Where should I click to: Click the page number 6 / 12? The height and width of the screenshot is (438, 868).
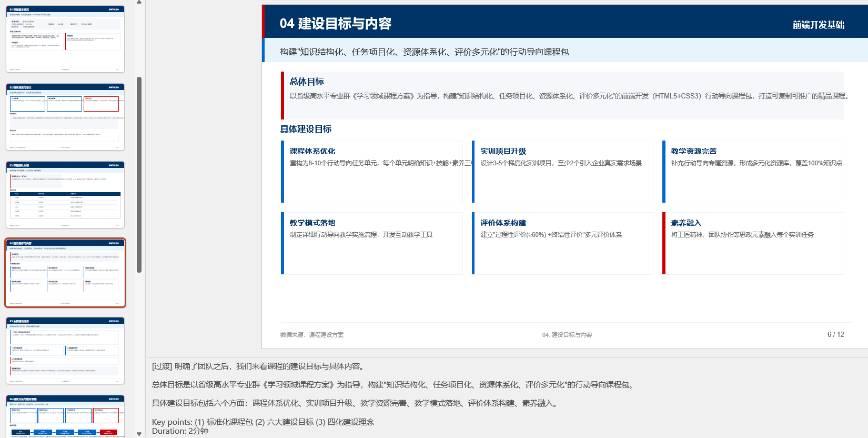tap(835, 334)
